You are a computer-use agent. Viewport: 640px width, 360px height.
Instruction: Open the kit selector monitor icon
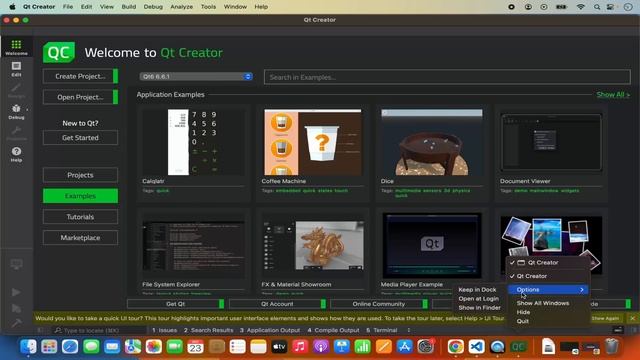pyautogui.click(x=16, y=264)
